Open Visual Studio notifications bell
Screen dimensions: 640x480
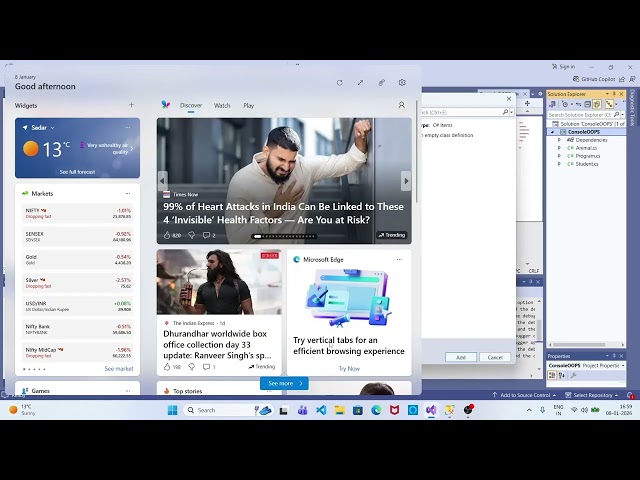pos(630,395)
